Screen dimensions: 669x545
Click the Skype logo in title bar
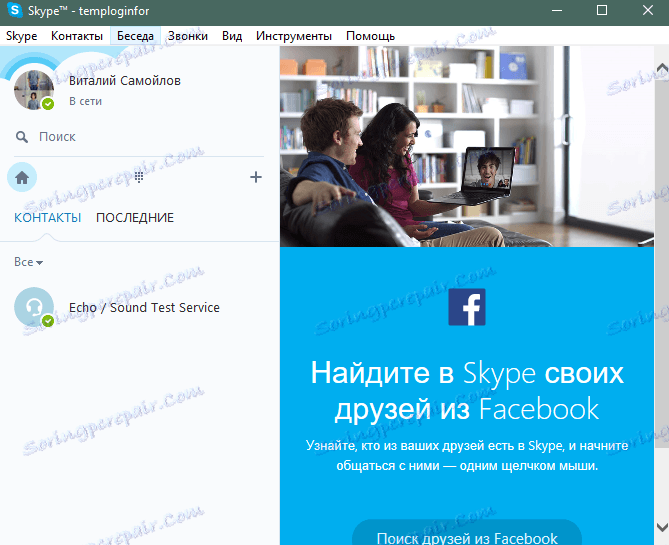[15, 10]
